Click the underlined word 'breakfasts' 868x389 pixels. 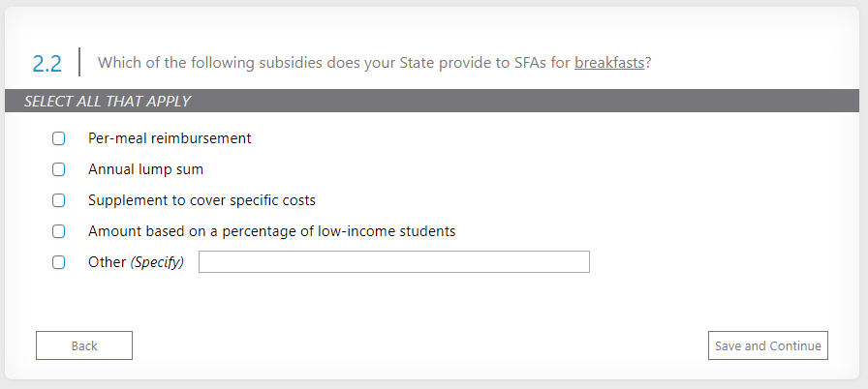click(x=609, y=63)
